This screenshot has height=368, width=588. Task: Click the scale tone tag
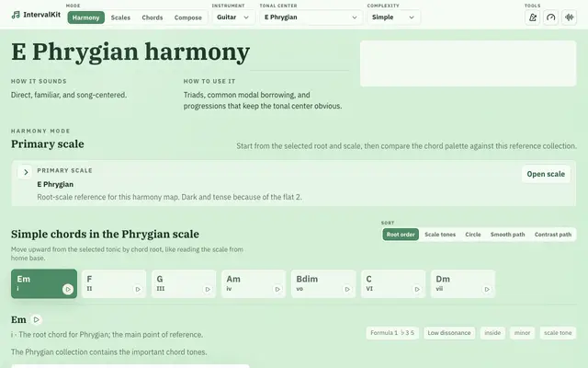tap(558, 333)
